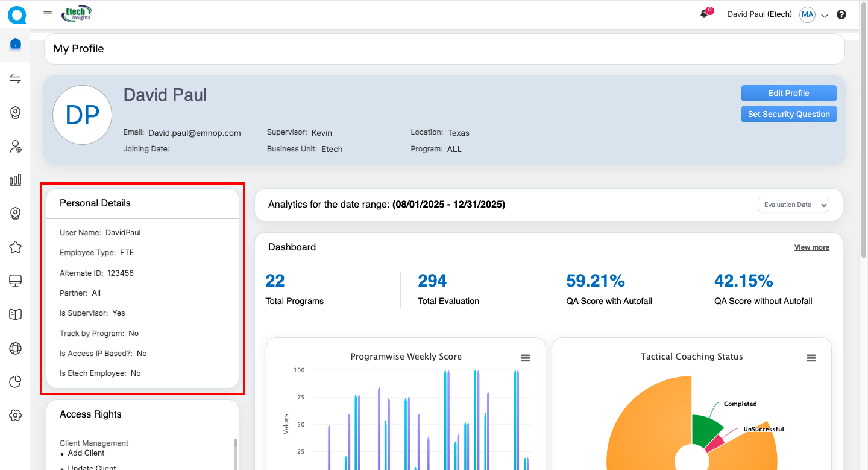Image resolution: width=868 pixels, height=470 pixels.
Task: Click the Set Security Question button
Action: pos(788,114)
